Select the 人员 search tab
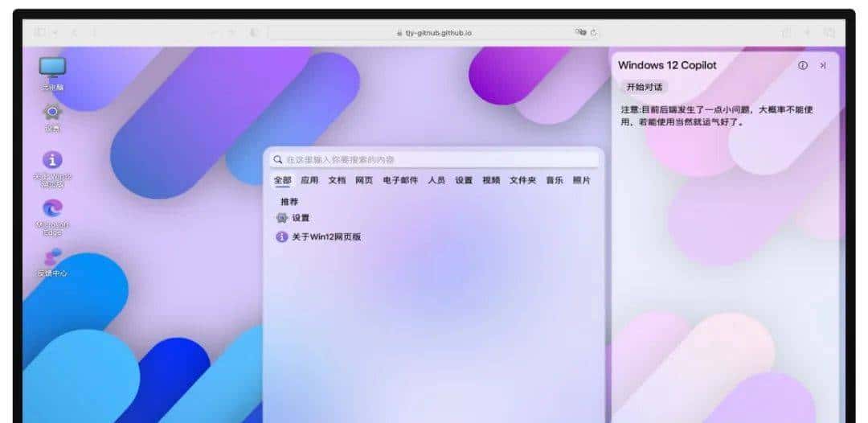Screen dimensions: 868x423 tap(436, 180)
